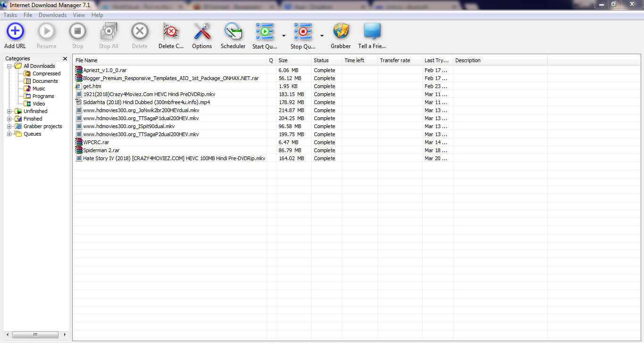
Task: Click the Categories panel horizontal scrollbar thumb
Action: [x=34, y=335]
